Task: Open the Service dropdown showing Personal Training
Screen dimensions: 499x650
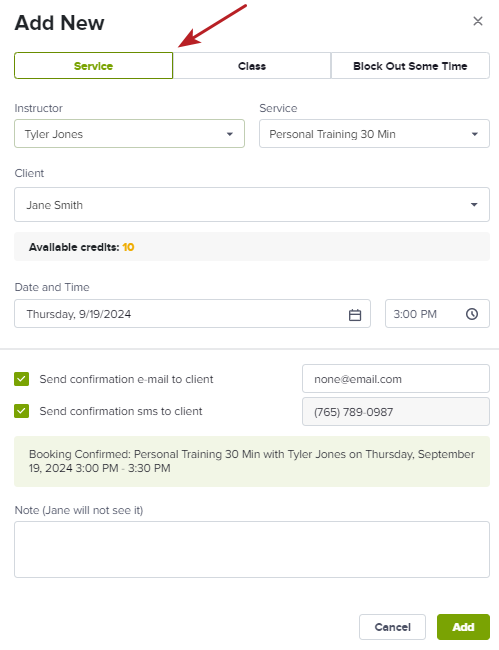Action: coord(374,134)
